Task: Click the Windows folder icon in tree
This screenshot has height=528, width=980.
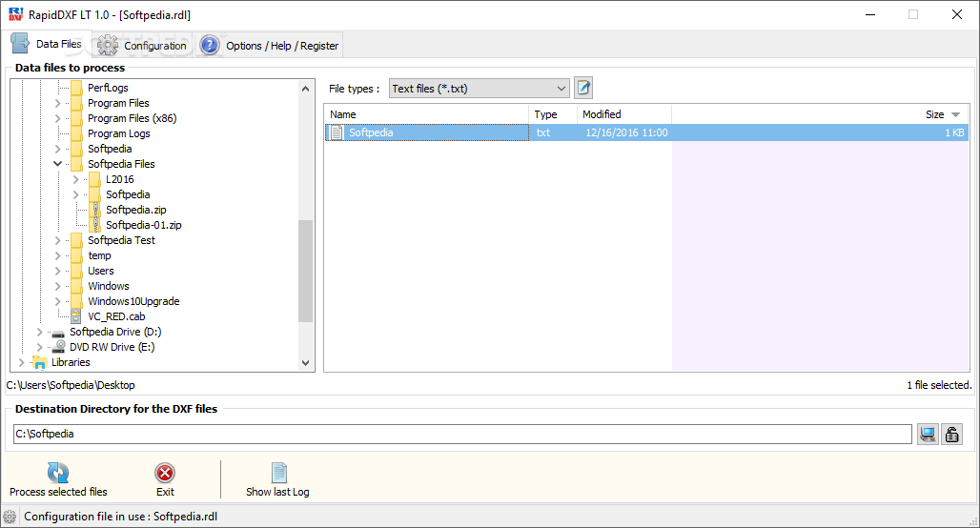Action: tap(76, 286)
